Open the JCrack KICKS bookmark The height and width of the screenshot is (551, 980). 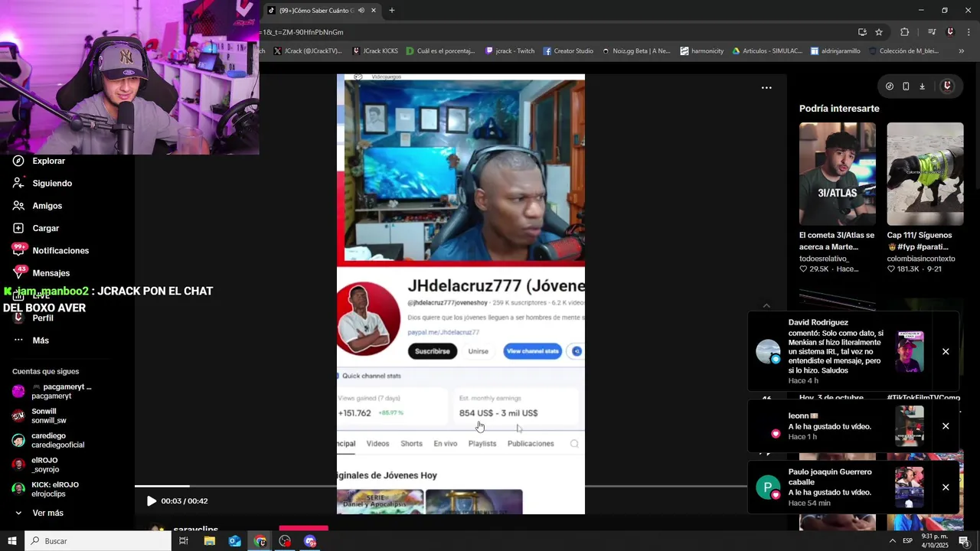click(375, 51)
